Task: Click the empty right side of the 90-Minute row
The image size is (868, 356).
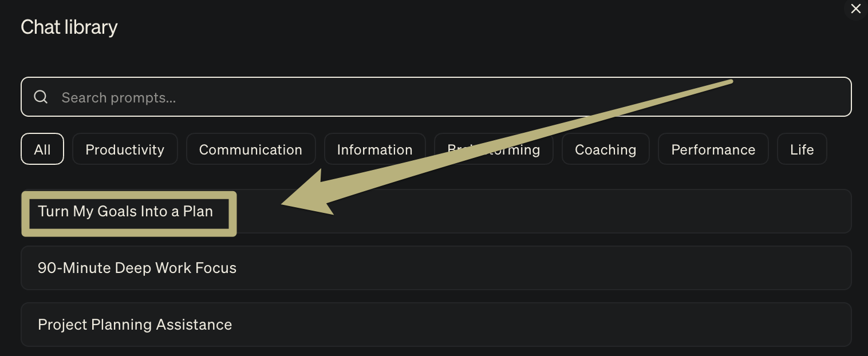Action: 630,268
